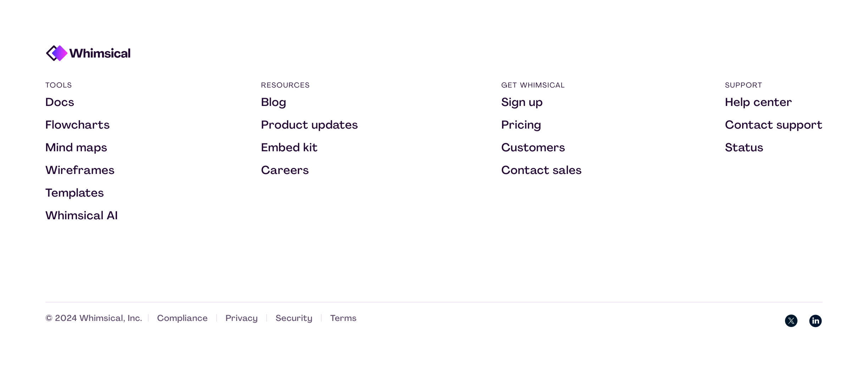868x373 pixels.
Task: Click the Whimsical logo
Action: (88, 53)
